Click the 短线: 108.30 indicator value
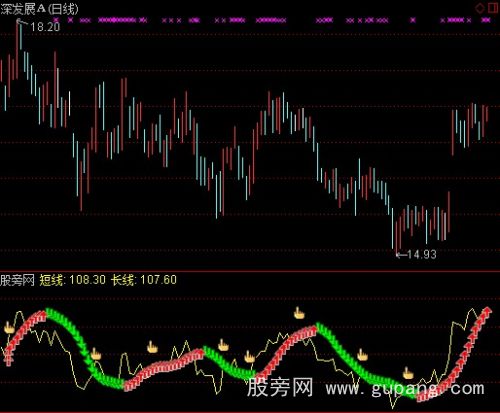 click(x=73, y=280)
